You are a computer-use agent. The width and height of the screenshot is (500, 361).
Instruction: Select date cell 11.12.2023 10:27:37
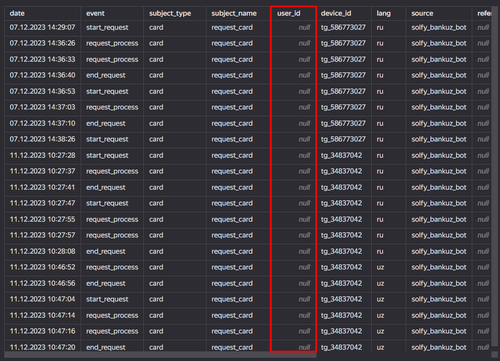tap(42, 171)
